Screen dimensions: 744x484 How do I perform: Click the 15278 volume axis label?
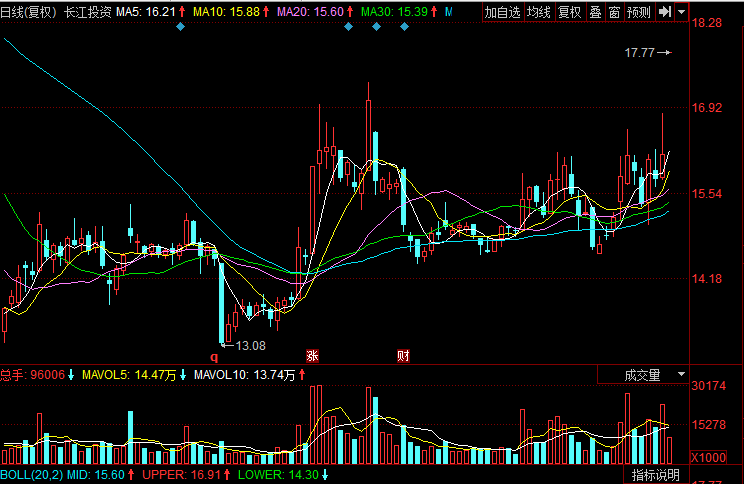coord(709,425)
